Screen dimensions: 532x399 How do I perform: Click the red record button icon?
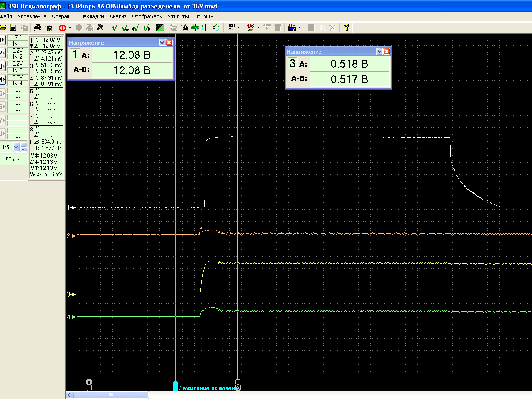(x=62, y=28)
